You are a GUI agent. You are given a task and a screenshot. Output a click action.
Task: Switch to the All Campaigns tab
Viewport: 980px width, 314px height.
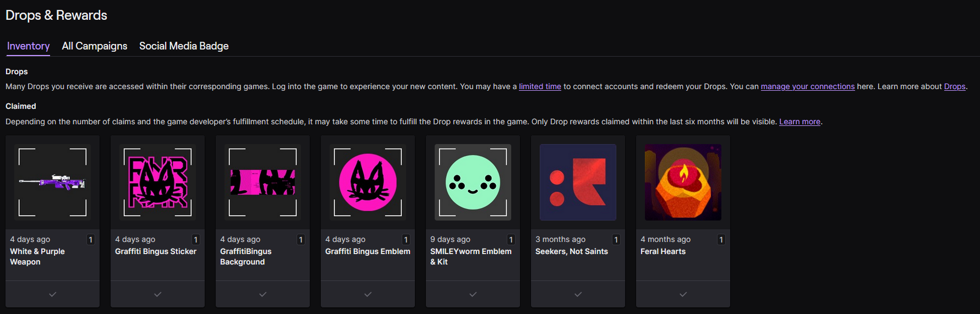click(95, 46)
